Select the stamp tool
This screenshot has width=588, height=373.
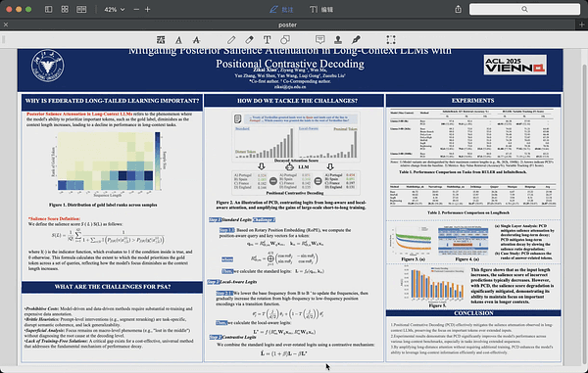[x=338, y=40]
